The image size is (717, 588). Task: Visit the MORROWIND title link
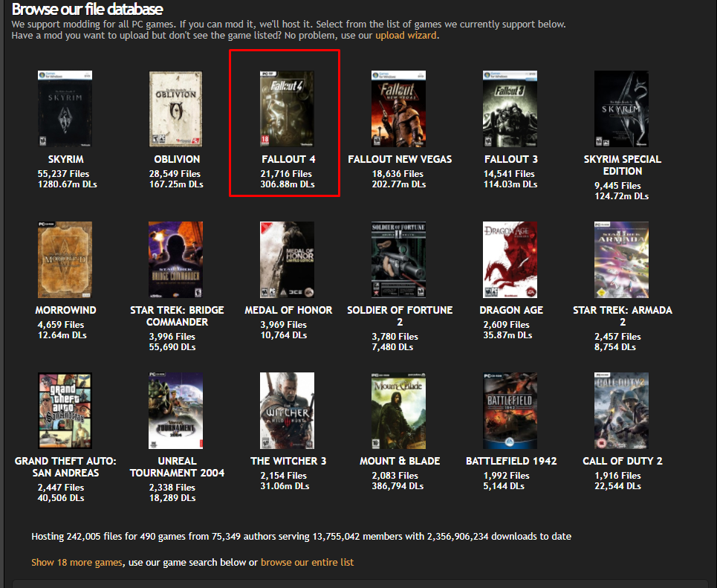tap(66, 310)
